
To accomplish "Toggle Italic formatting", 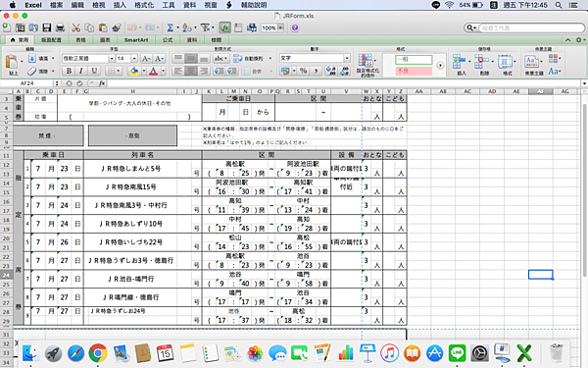I will coord(81,71).
